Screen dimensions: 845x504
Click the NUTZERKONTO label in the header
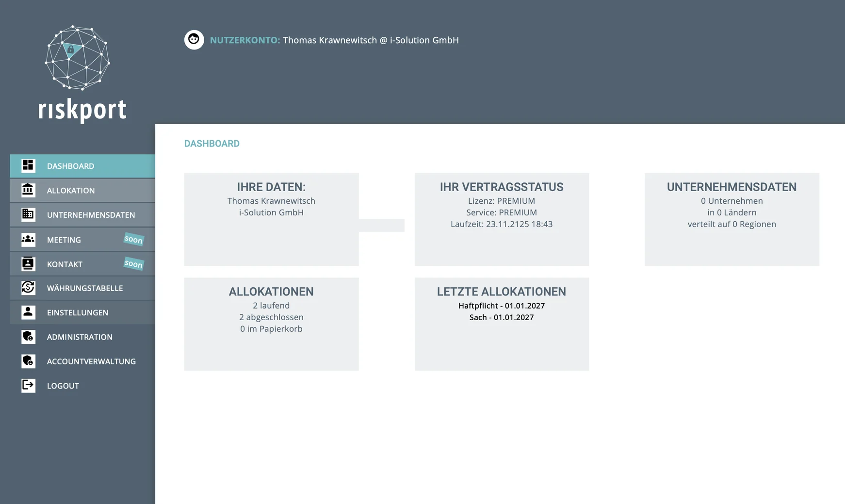tap(245, 40)
